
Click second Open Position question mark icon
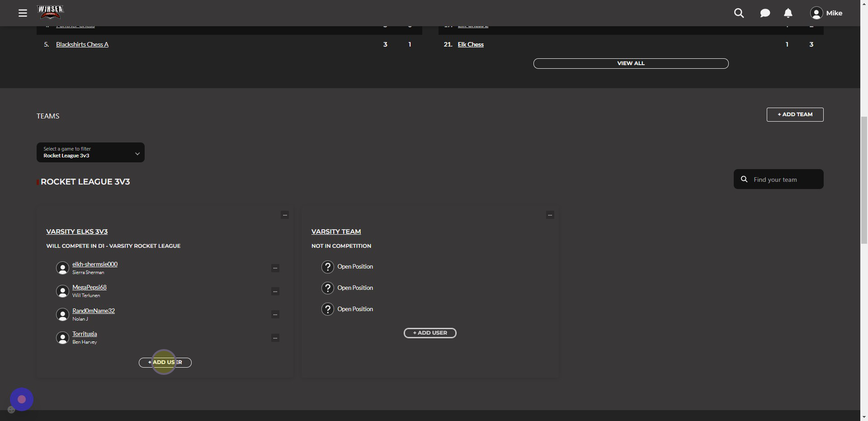coord(328,288)
